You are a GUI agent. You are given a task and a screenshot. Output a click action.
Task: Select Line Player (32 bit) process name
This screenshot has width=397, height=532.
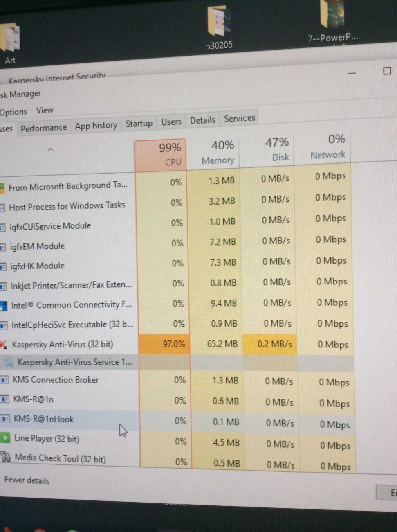click(47, 439)
